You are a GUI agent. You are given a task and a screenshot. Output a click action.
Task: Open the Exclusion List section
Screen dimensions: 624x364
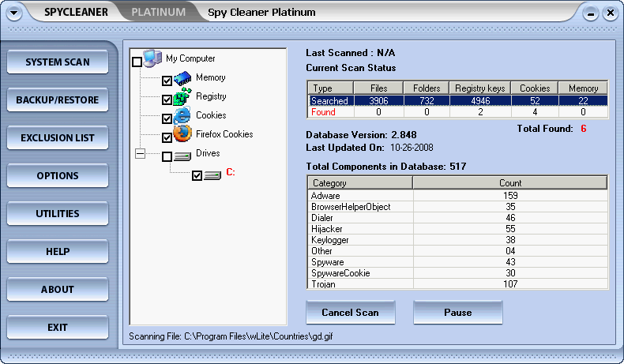pos(58,137)
